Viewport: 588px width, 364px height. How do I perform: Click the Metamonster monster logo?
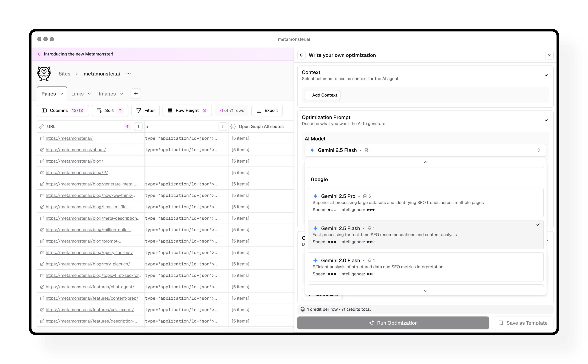tap(44, 73)
